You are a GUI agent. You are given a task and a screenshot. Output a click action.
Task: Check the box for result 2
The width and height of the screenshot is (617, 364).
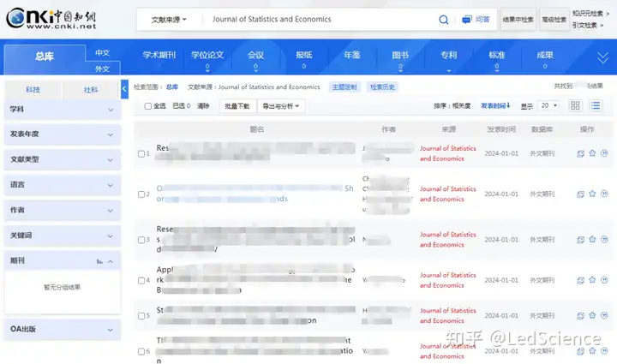coord(141,194)
